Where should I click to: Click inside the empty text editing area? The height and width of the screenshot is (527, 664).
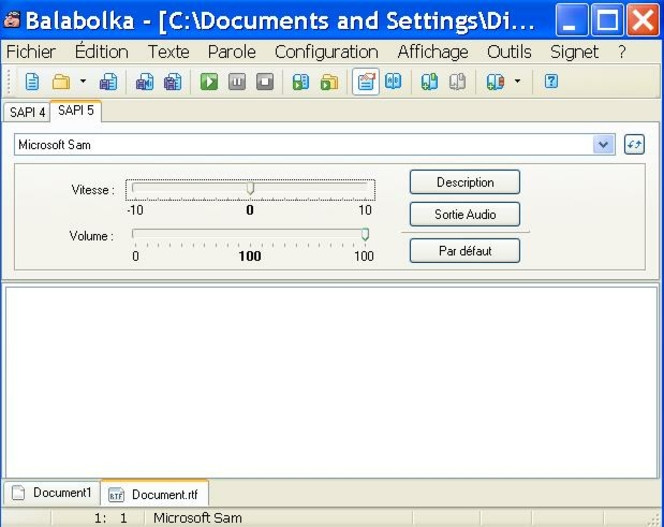331,382
